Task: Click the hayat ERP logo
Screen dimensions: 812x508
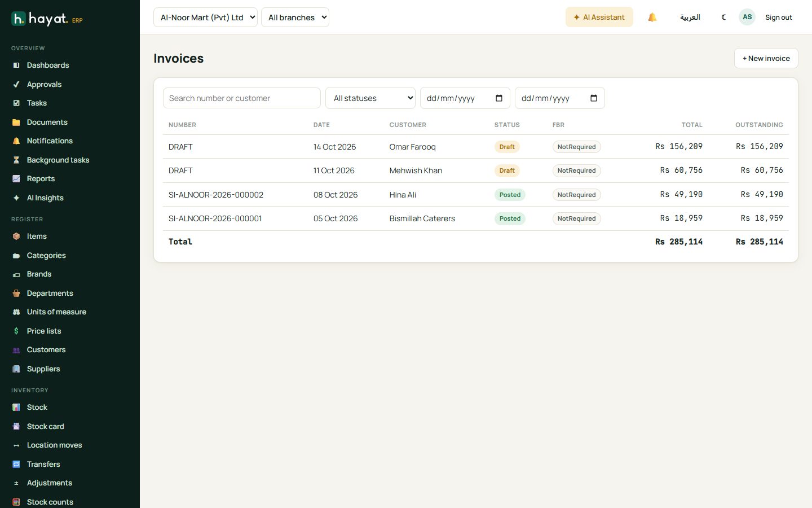Action: click(x=47, y=19)
